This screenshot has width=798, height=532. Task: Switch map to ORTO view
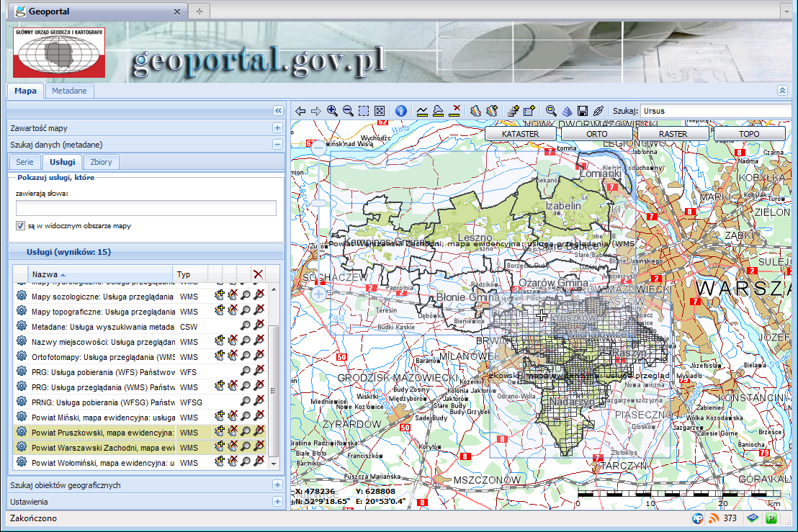(x=596, y=134)
